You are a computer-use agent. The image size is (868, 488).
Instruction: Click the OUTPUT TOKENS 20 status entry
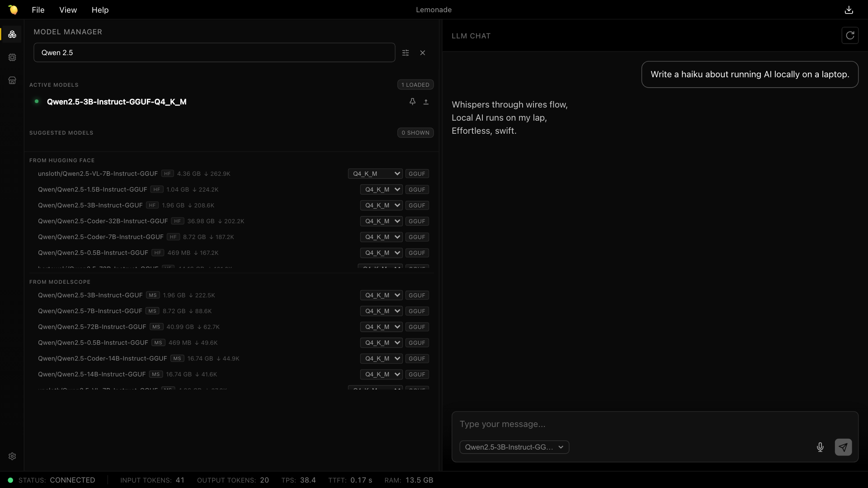coord(233,480)
